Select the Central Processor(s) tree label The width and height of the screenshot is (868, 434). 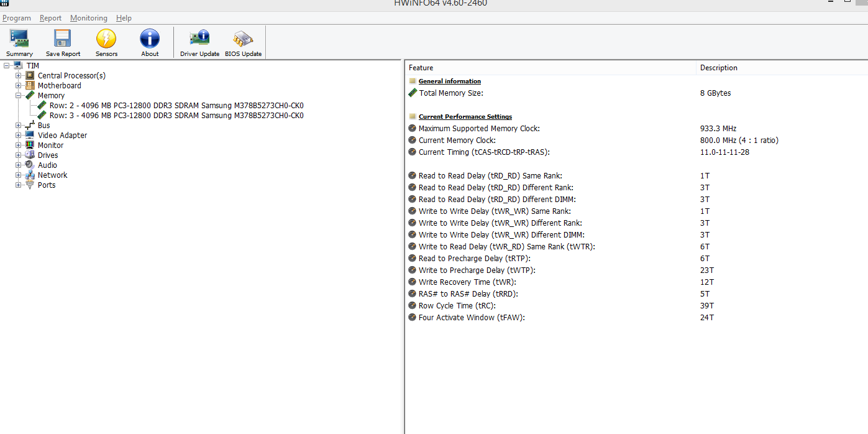(x=71, y=75)
